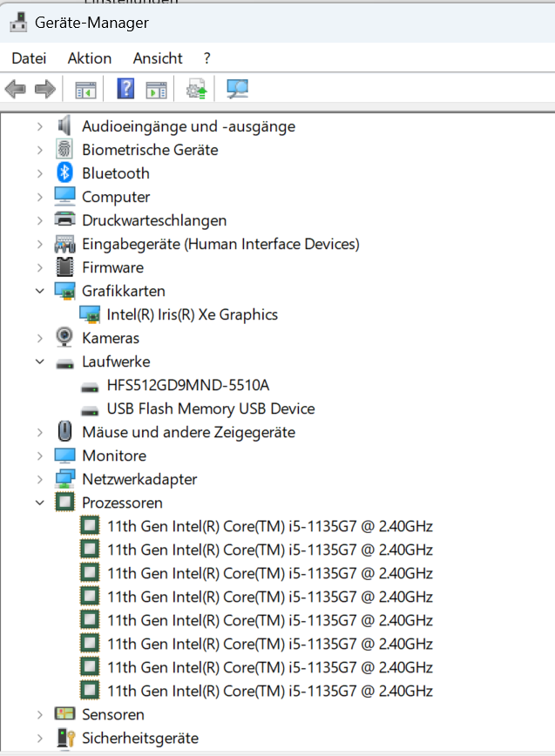Toggle the console tree pane icon
This screenshot has height=756, width=555.
(x=85, y=90)
